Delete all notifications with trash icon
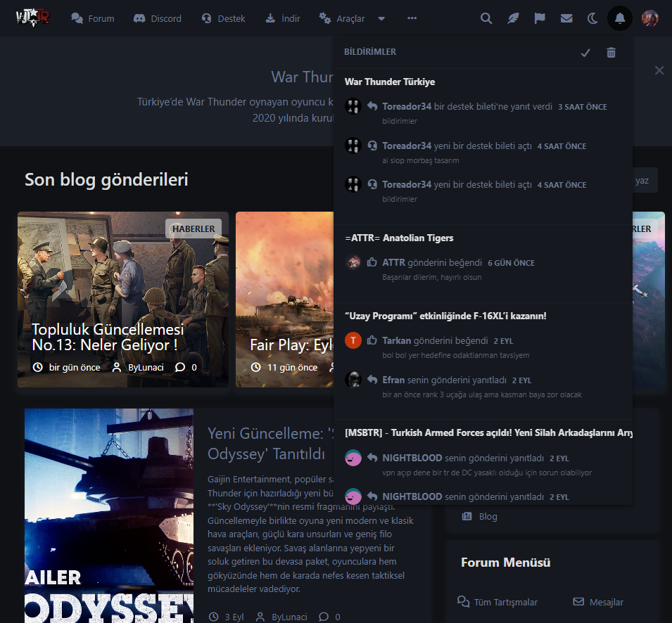 click(611, 52)
